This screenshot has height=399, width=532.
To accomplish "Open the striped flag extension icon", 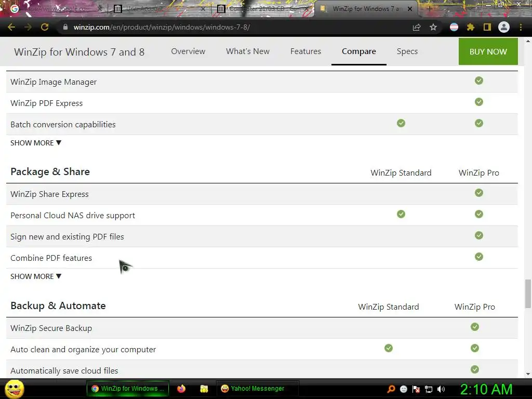I will (x=454, y=27).
